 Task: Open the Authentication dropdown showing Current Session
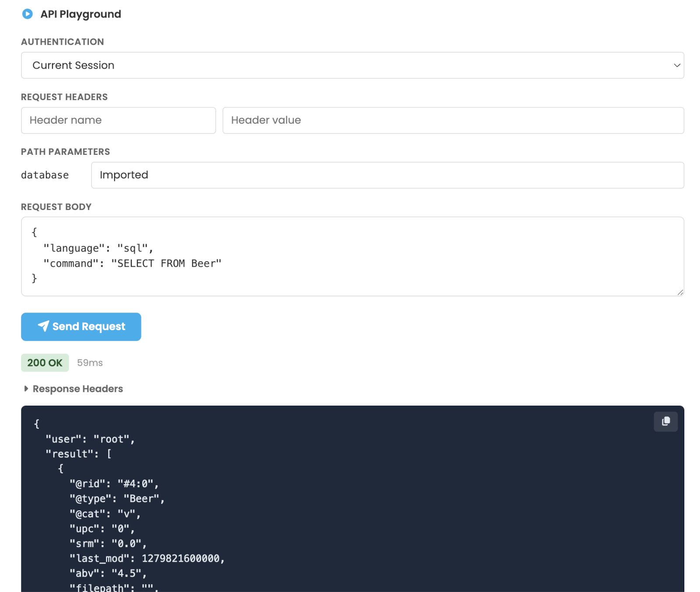point(352,65)
